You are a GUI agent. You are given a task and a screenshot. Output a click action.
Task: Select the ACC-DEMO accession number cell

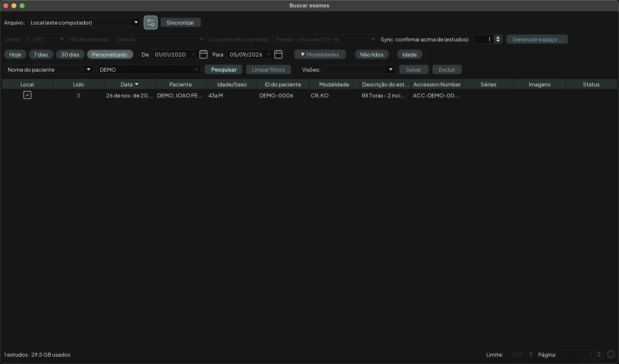(437, 96)
